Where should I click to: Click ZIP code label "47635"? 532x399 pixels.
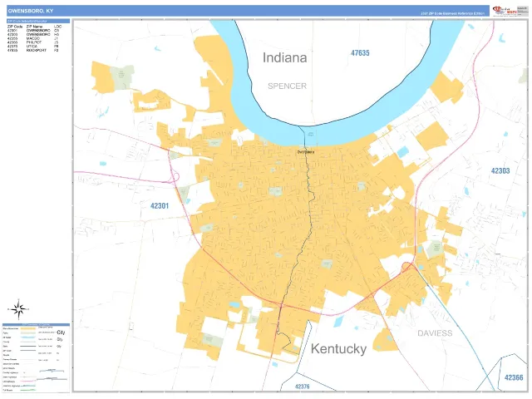(360, 53)
